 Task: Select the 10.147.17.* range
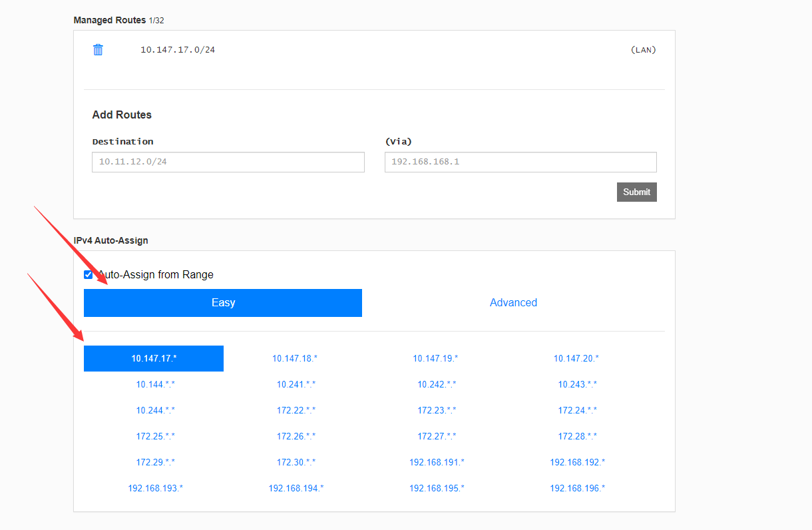point(154,358)
